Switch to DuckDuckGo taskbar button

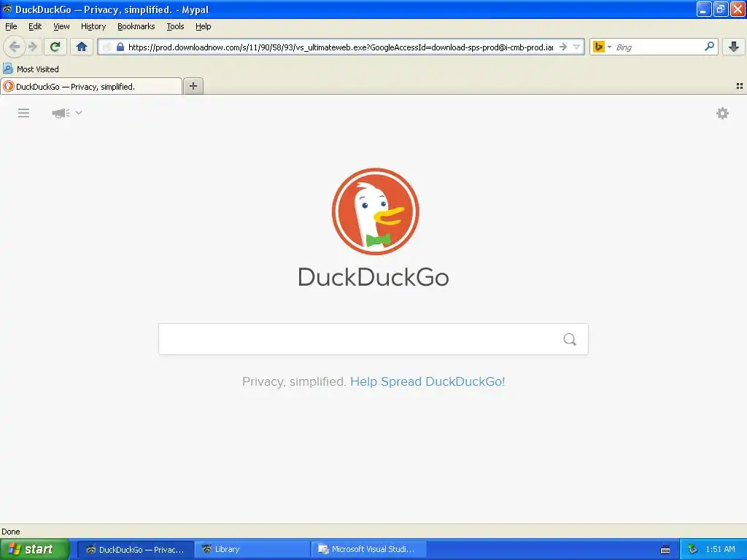135,549
